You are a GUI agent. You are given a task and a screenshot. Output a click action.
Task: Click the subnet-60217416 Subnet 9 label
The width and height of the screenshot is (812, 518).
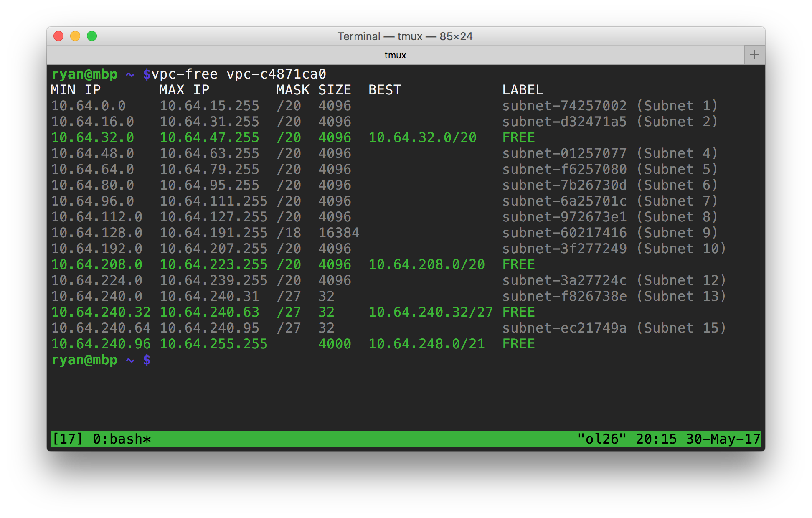(x=610, y=233)
